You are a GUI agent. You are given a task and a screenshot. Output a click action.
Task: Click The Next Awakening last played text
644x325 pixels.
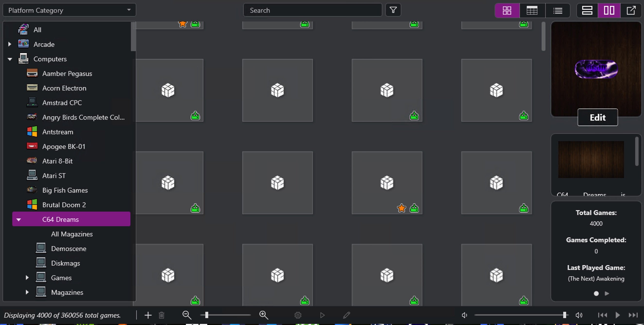596,279
